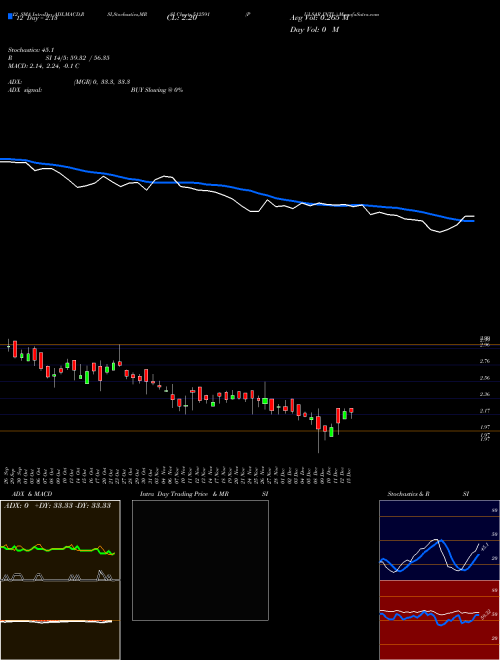The width and height of the screenshot is (500, 660).
Task: Click the 2.76 price axis label
Action: (x=485, y=361)
